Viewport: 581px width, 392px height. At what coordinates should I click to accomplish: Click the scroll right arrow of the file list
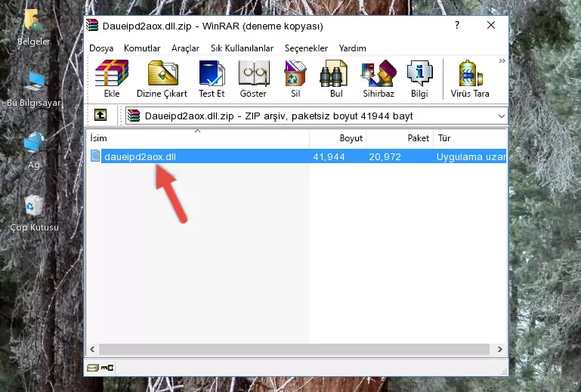(x=500, y=349)
